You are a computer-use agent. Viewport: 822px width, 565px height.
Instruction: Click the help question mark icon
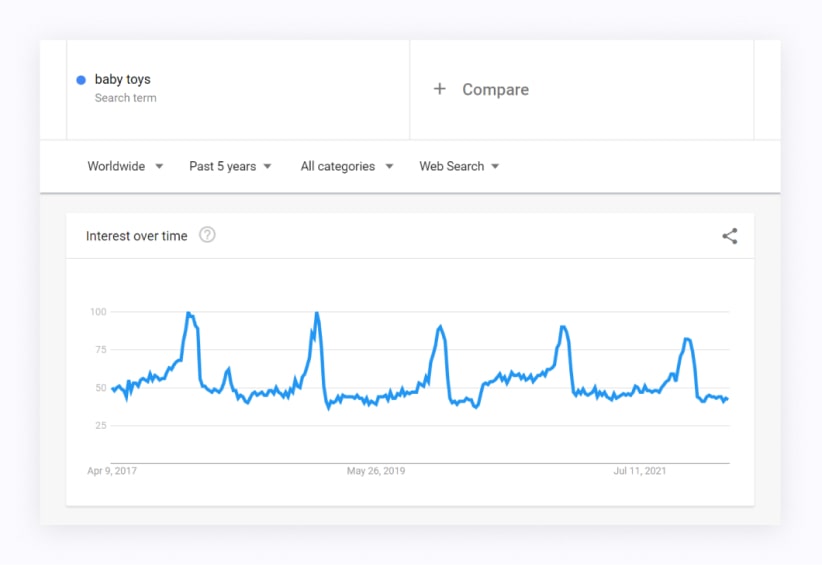pyautogui.click(x=207, y=235)
